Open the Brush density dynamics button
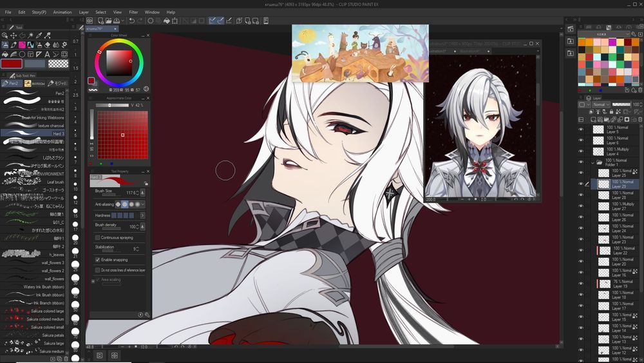This screenshot has width=644, height=363. [x=142, y=226]
